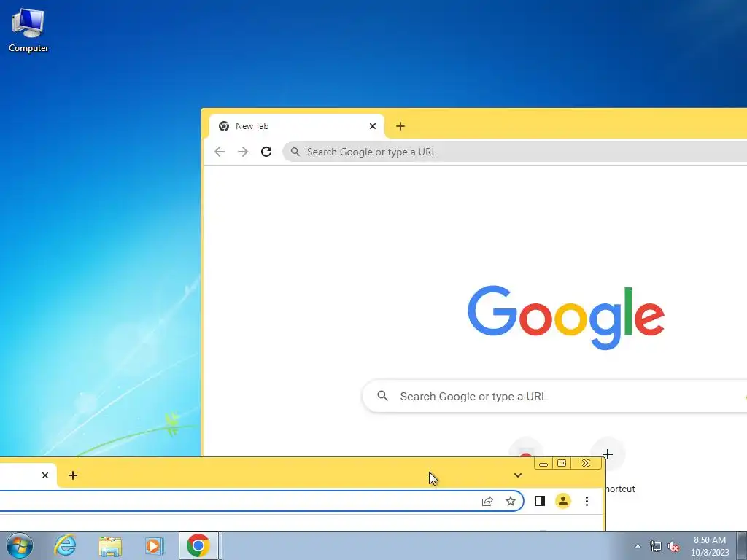Click the network tray icon

(x=656, y=546)
